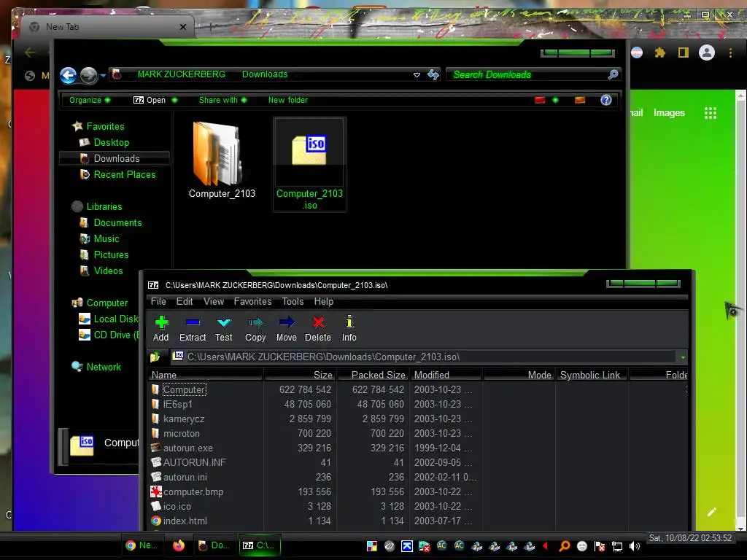This screenshot has width=747, height=560.
Task: Click the Downloads breadcrumb in address bar
Action: click(264, 74)
